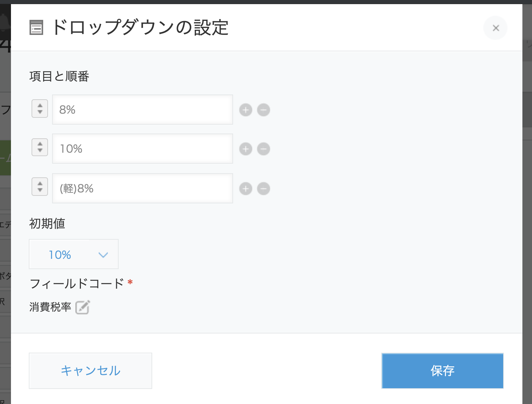
Task: Click the down arrow beside the 10% option
Action: (x=39, y=152)
